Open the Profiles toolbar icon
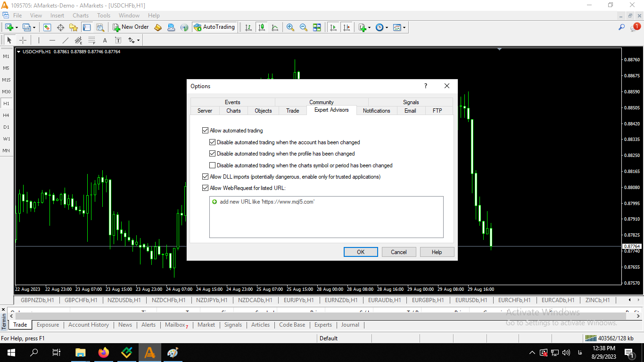Screen dimensions: 644x362 point(27,27)
